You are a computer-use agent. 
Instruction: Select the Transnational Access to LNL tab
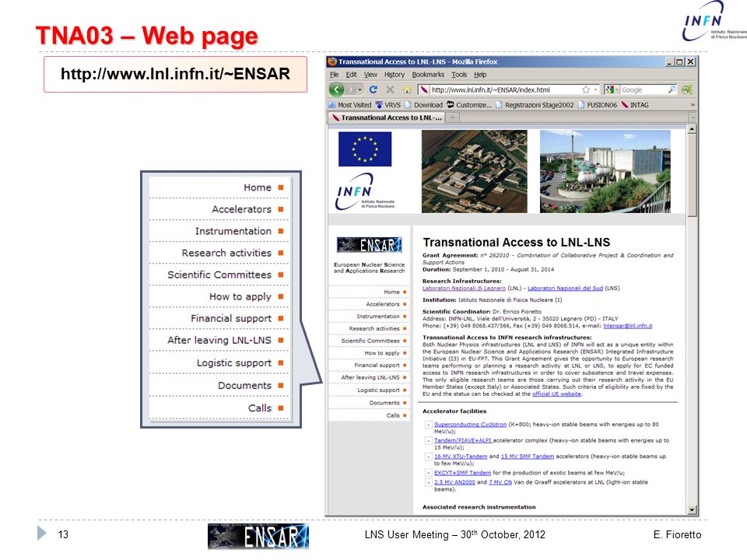click(x=387, y=117)
